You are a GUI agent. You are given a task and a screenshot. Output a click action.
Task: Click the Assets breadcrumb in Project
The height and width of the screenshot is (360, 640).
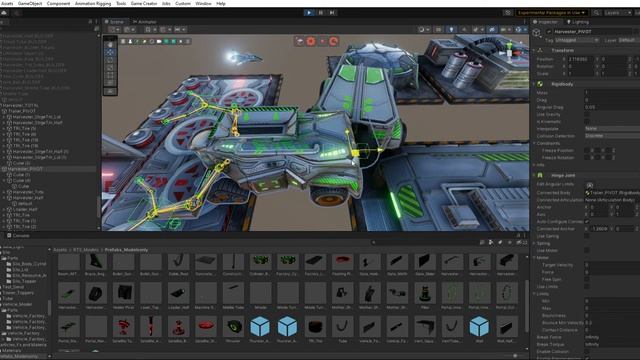(60, 250)
